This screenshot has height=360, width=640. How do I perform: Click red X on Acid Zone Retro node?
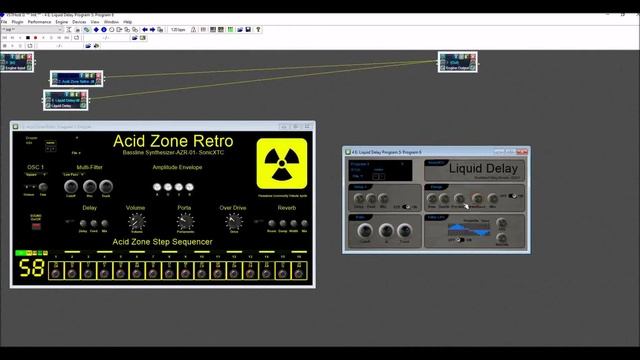click(98, 76)
